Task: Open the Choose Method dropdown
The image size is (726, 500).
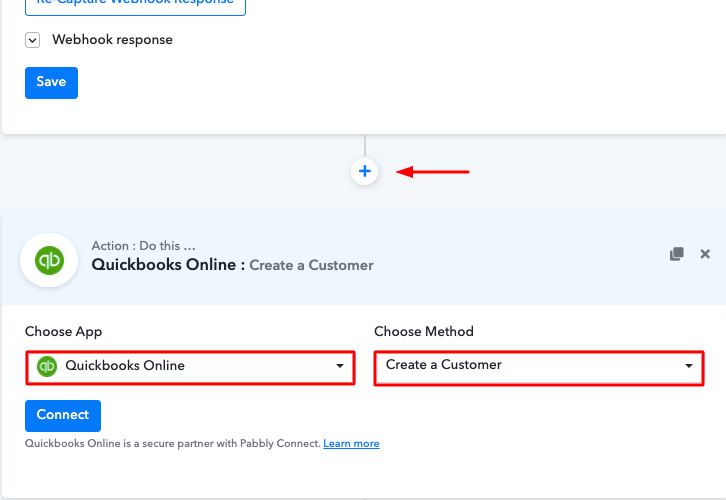Action: click(x=539, y=368)
